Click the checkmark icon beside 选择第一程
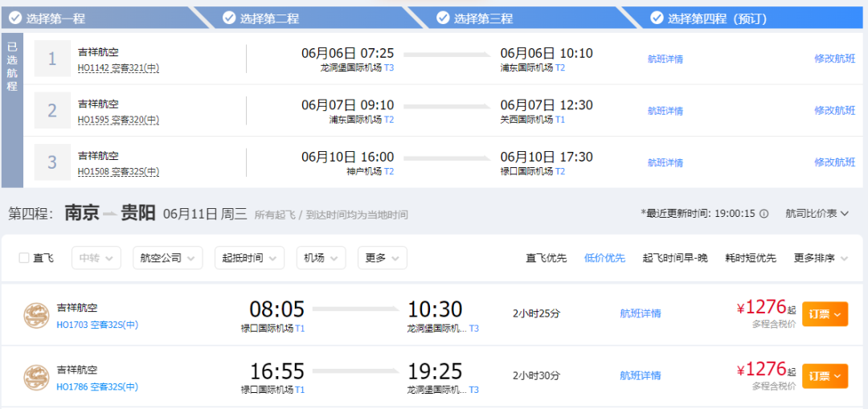The image size is (868, 409). tap(15, 18)
